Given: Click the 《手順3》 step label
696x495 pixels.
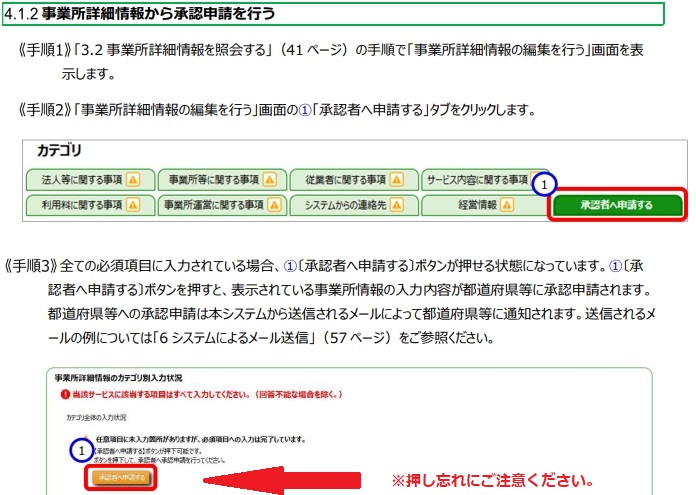Looking at the screenshot, I should pyautogui.click(x=31, y=266).
